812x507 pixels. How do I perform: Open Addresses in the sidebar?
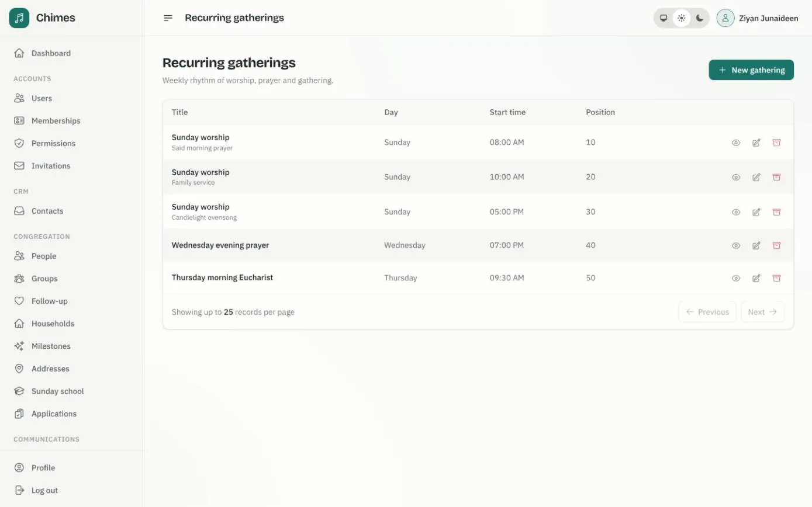72,369
